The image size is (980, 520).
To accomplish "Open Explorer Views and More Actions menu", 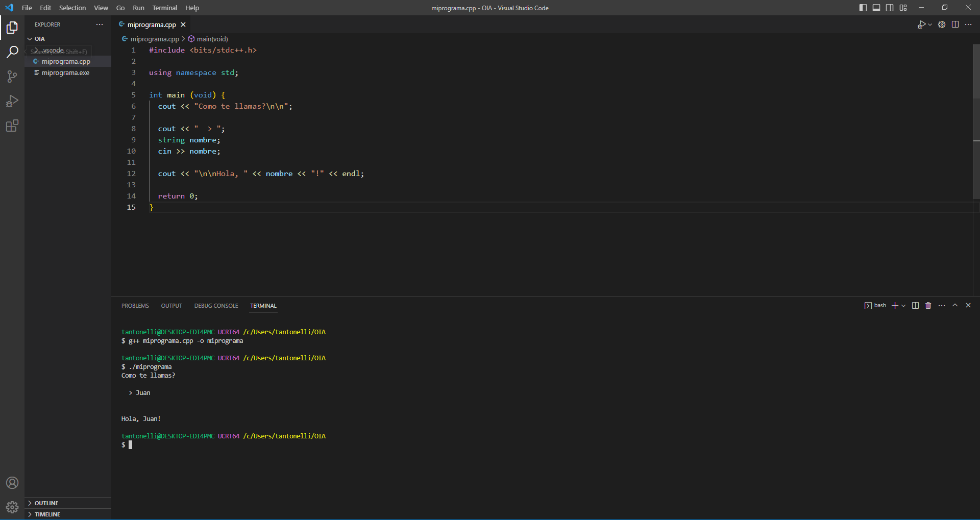I will pyautogui.click(x=100, y=24).
